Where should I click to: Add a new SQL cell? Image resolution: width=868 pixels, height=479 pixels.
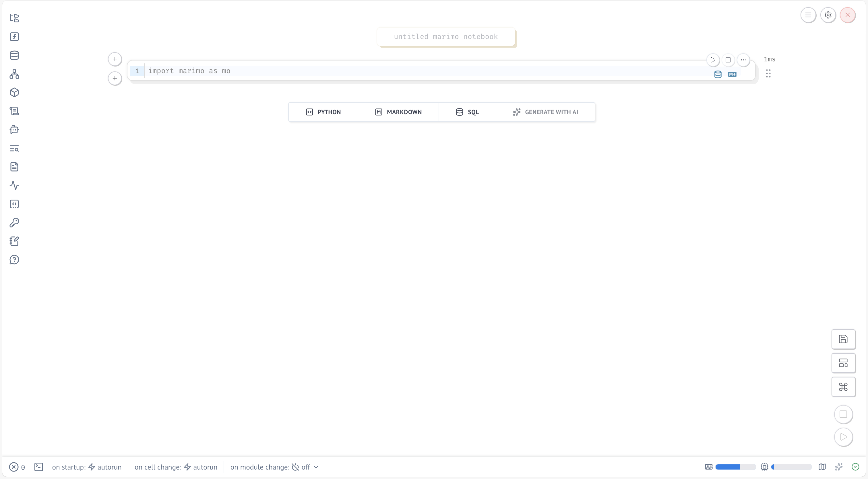point(467,112)
